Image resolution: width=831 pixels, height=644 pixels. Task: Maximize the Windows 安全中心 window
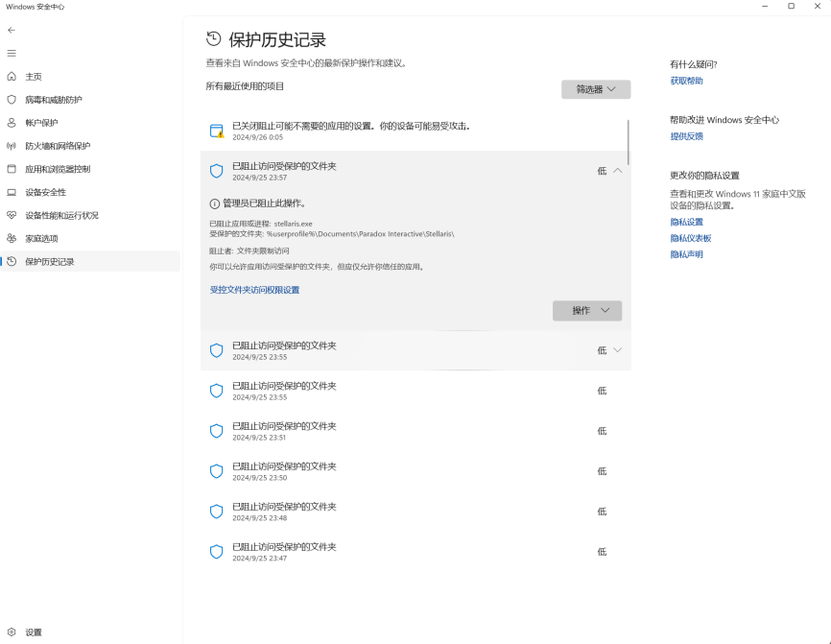[791, 7]
